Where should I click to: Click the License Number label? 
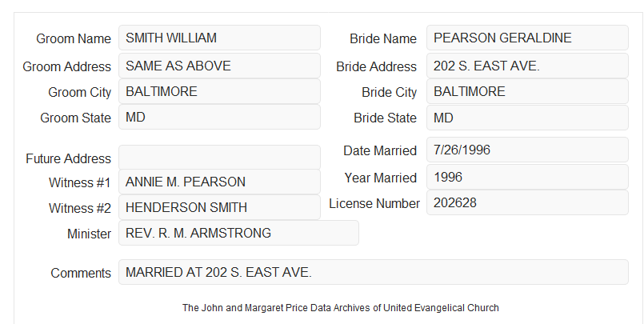pos(374,204)
